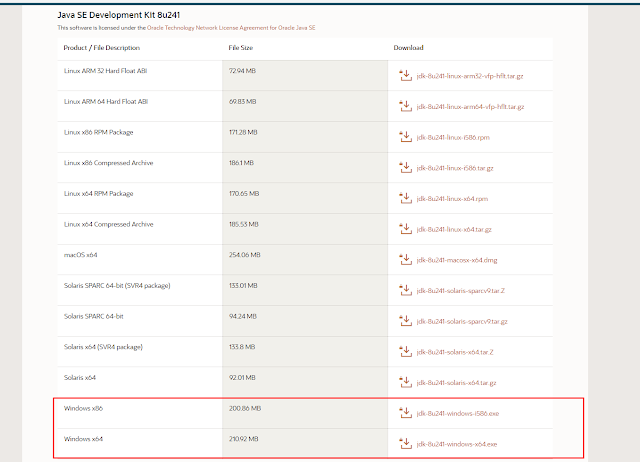This screenshot has width=640, height=462.
Task: Download jdk-8u241-linux-x64.rpm file link
Action: [452, 199]
